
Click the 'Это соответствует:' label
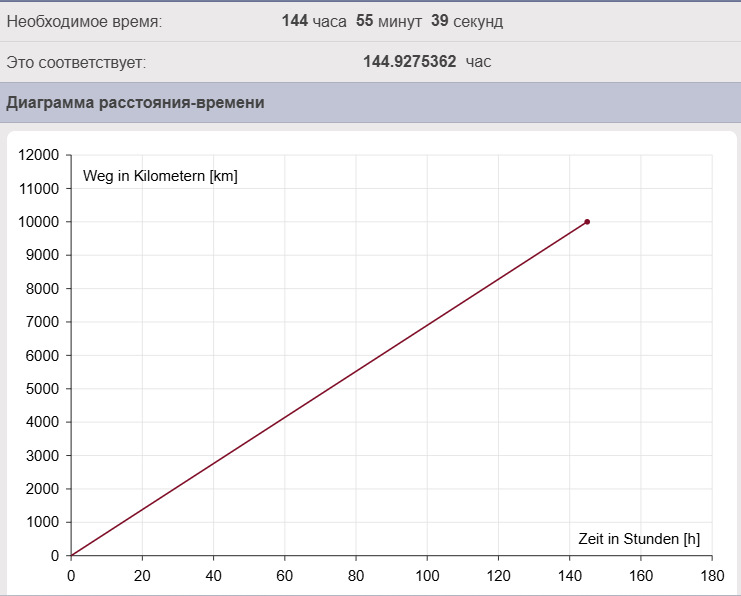pos(76,62)
